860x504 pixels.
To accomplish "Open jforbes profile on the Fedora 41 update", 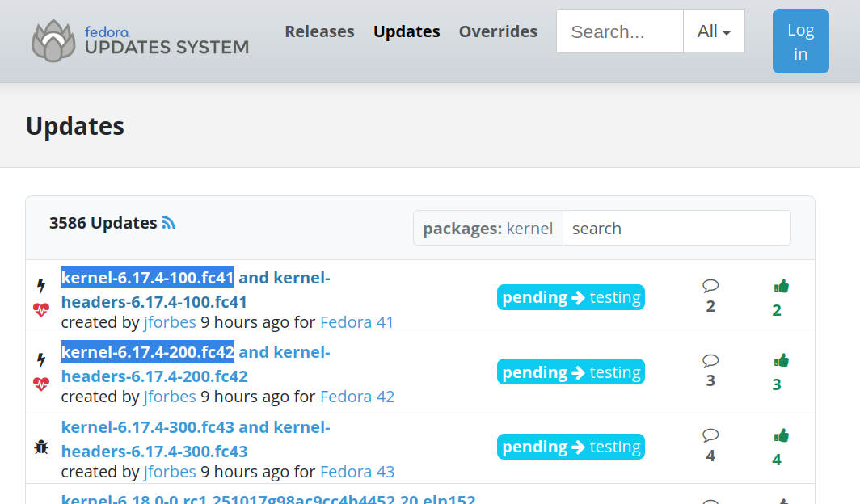I will coord(170,322).
